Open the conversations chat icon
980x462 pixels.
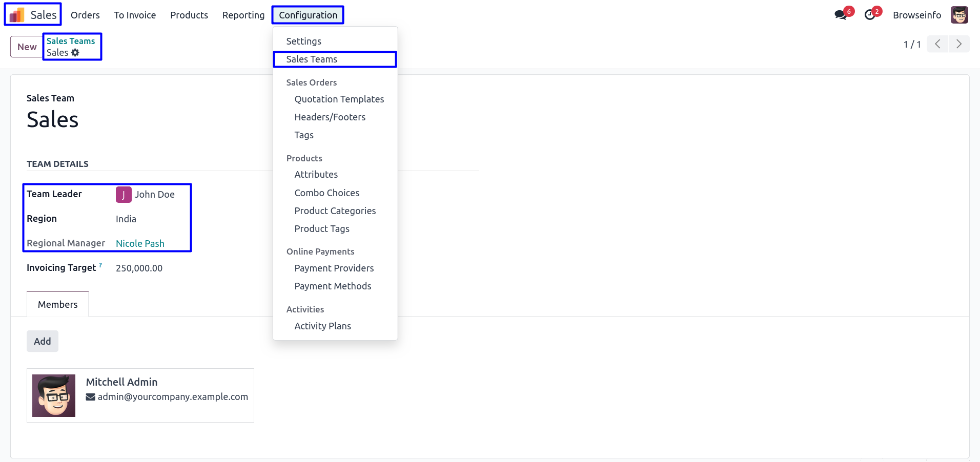pyautogui.click(x=841, y=15)
